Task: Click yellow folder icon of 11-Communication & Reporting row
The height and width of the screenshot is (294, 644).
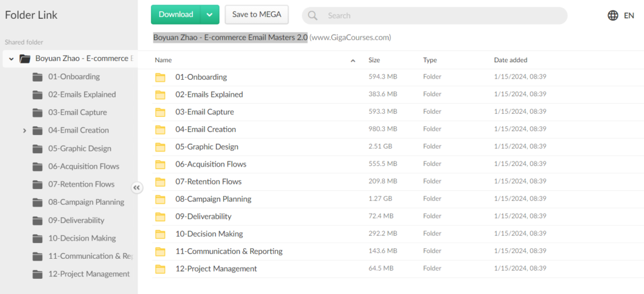Action: [160, 252]
